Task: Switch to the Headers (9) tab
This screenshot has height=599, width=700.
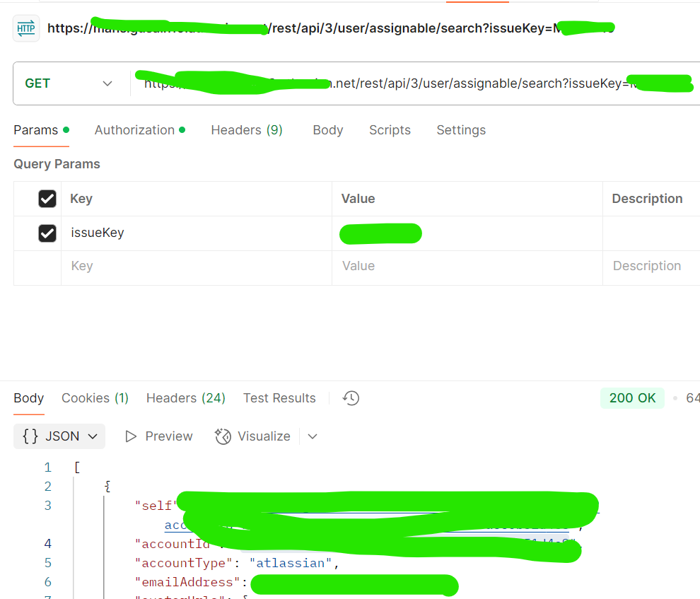Action: click(246, 130)
